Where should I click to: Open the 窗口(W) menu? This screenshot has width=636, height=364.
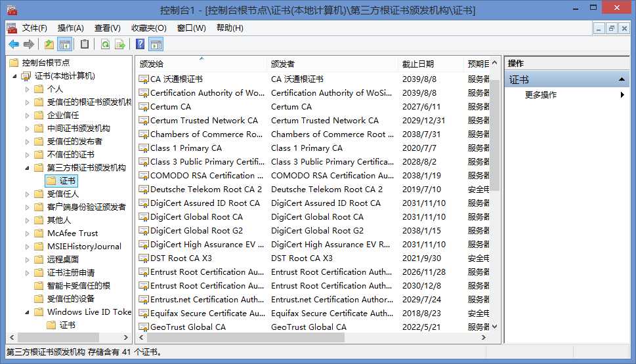click(x=192, y=28)
